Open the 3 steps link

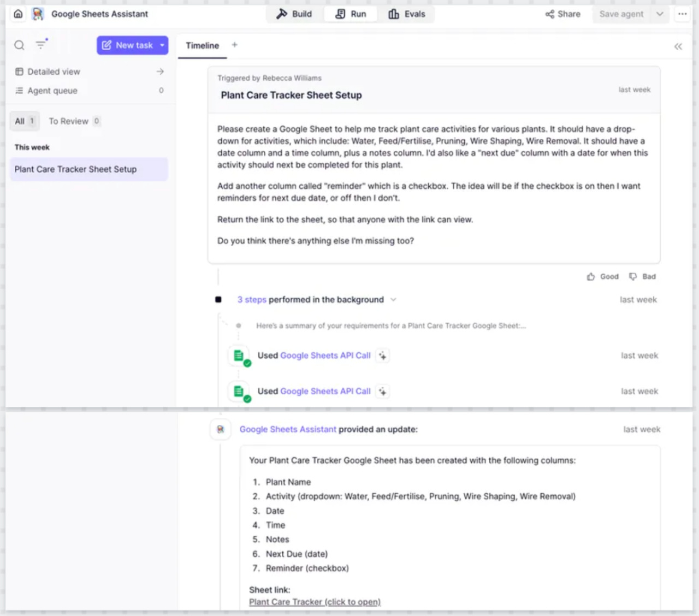(252, 300)
